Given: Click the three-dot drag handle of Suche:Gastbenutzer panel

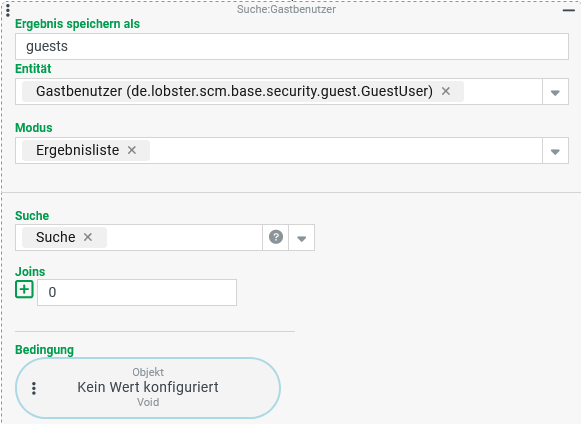Looking at the screenshot, I should click(x=8, y=10).
